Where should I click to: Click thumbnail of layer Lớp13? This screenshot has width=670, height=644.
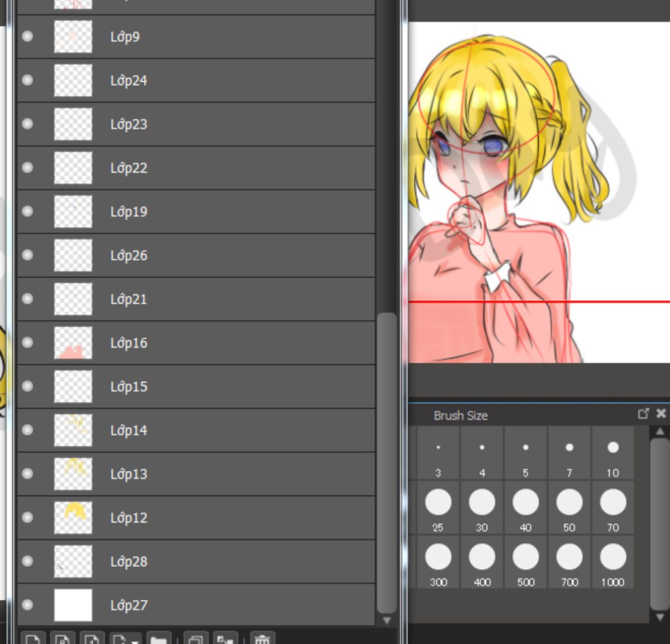[x=73, y=474]
